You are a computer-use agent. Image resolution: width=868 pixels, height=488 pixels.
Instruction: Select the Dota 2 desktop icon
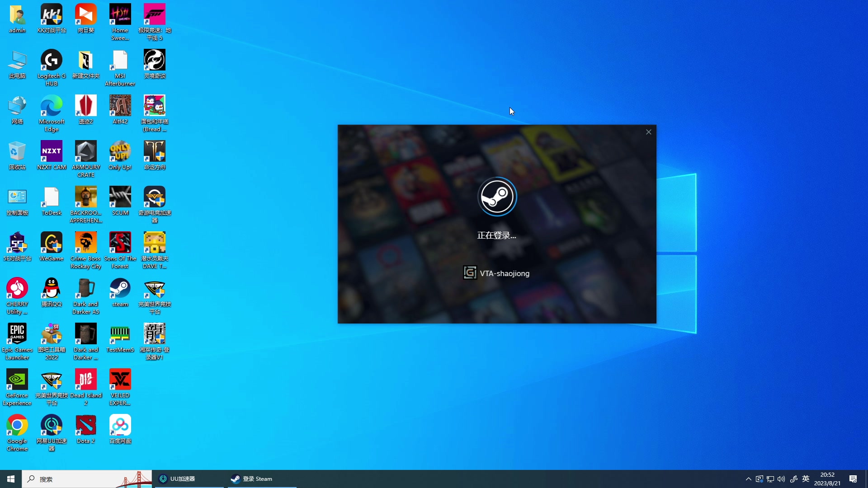point(86,429)
